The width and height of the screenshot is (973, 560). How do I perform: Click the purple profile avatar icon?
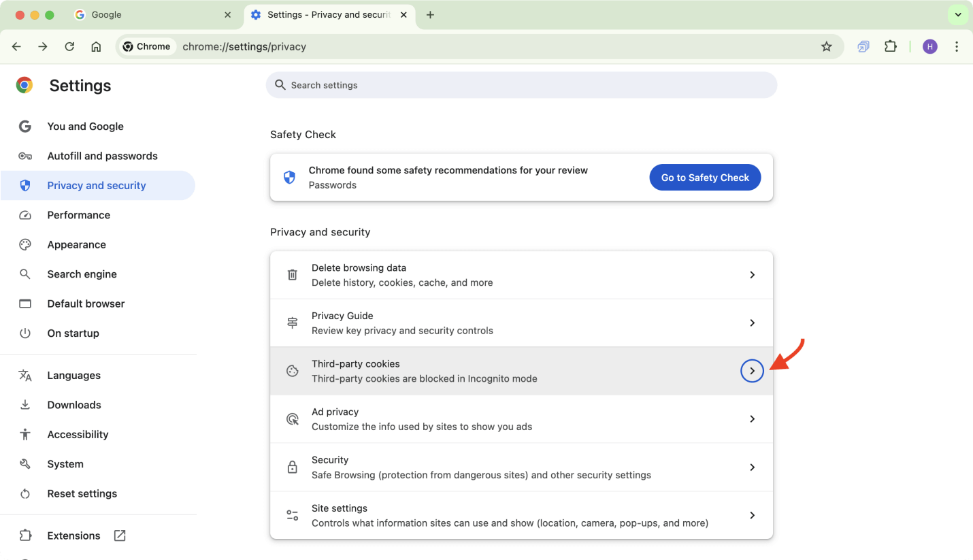coord(929,47)
